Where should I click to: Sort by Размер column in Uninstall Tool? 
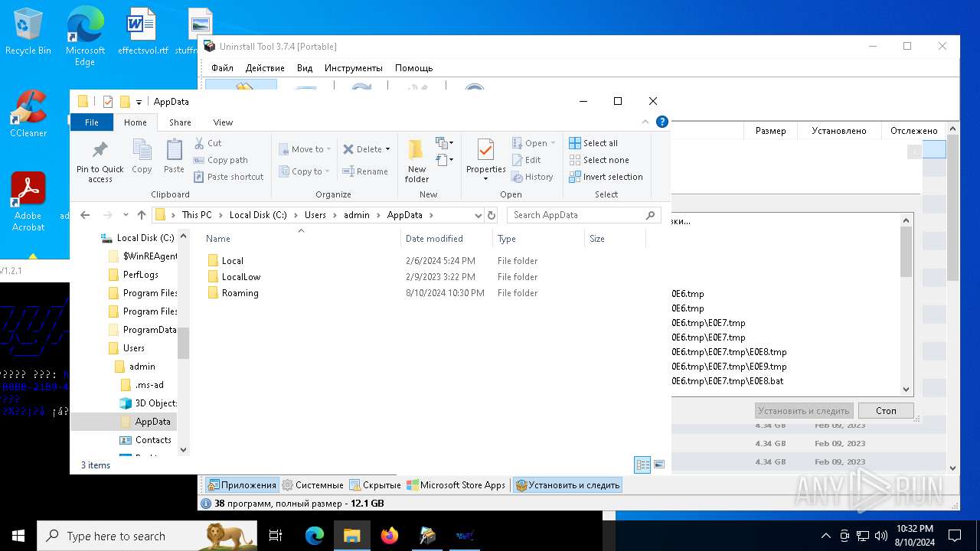point(770,131)
